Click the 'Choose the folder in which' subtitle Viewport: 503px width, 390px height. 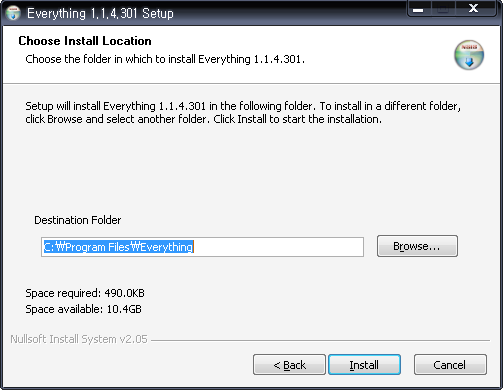165,59
